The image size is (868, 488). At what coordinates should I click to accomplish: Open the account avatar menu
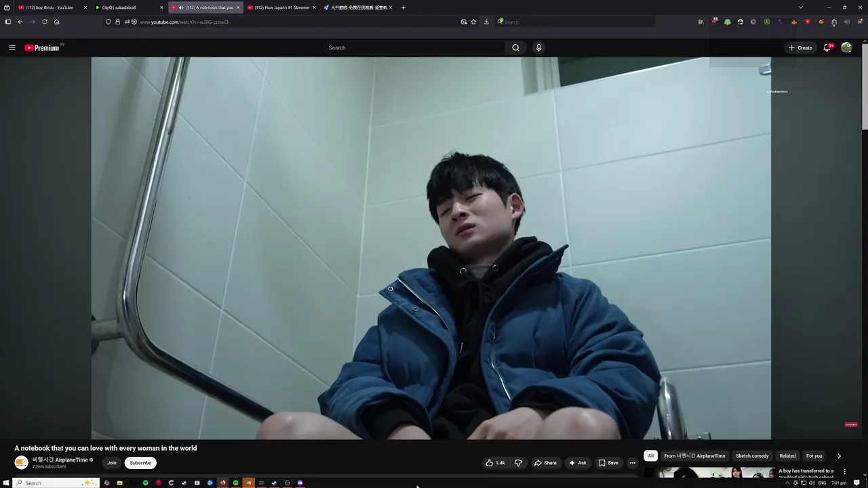846,47
